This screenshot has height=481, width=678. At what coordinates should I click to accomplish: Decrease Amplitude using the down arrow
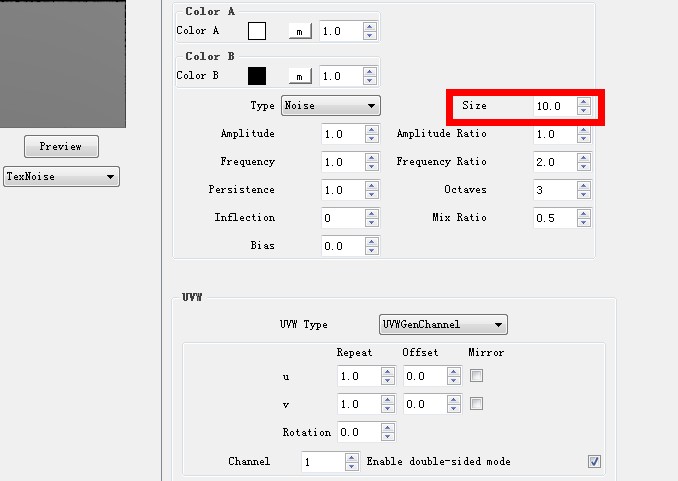tap(372, 138)
